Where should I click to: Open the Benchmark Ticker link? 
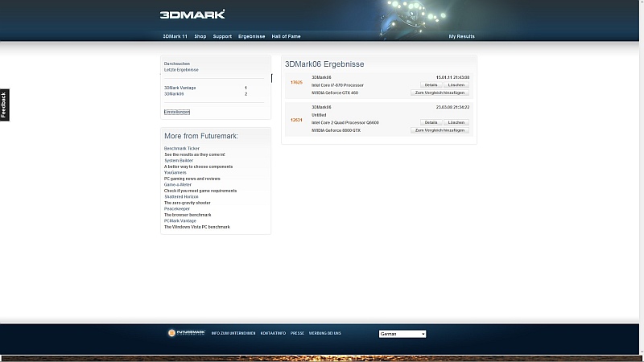(x=182, y=148)
